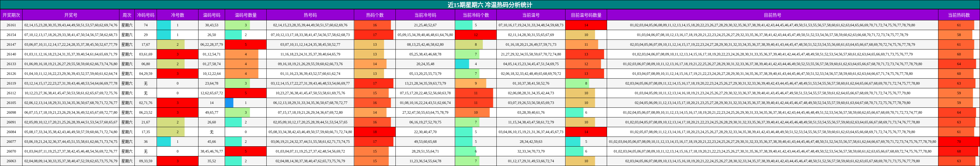Screen dimensions: 980x166
Task: Select warm code cell 12,62,65,67,72
Action: tap(212, 93)
